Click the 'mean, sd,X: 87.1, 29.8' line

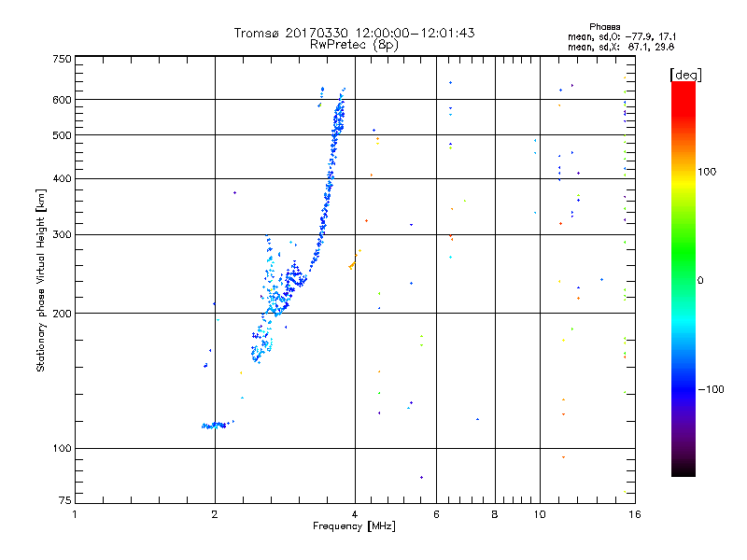coord(621,47)
